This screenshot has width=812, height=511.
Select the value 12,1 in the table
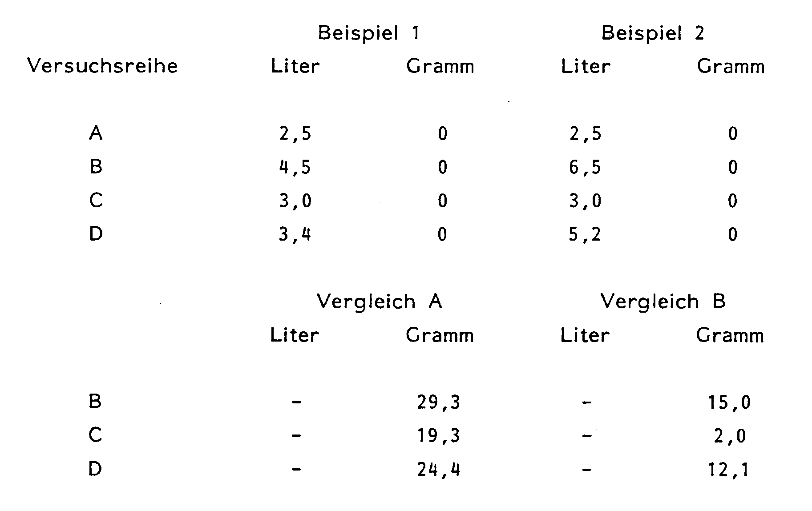coord(728,470)
